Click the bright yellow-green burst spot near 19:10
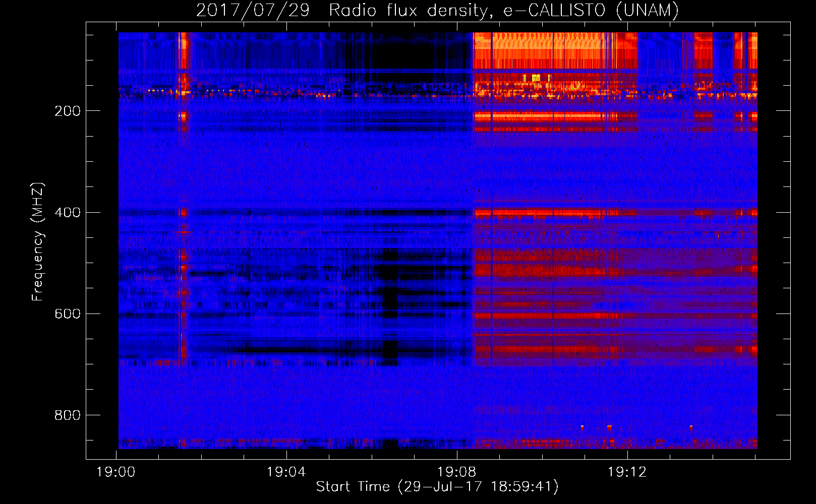816x504 pixels. click(536, 78)
